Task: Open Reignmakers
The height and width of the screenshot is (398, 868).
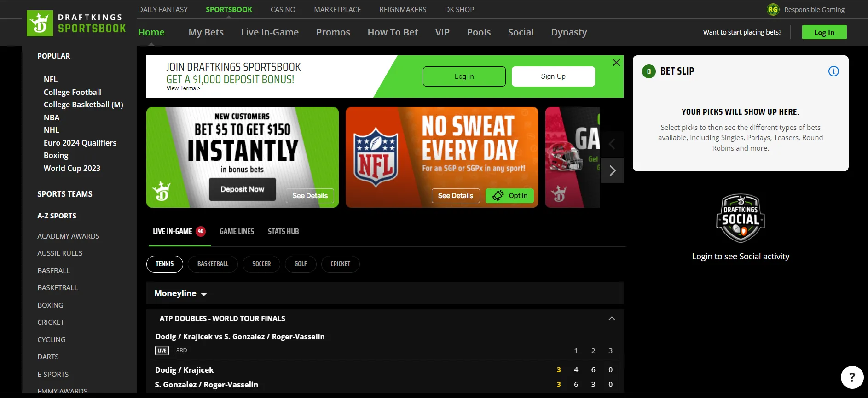Action: tap(403, 9)
